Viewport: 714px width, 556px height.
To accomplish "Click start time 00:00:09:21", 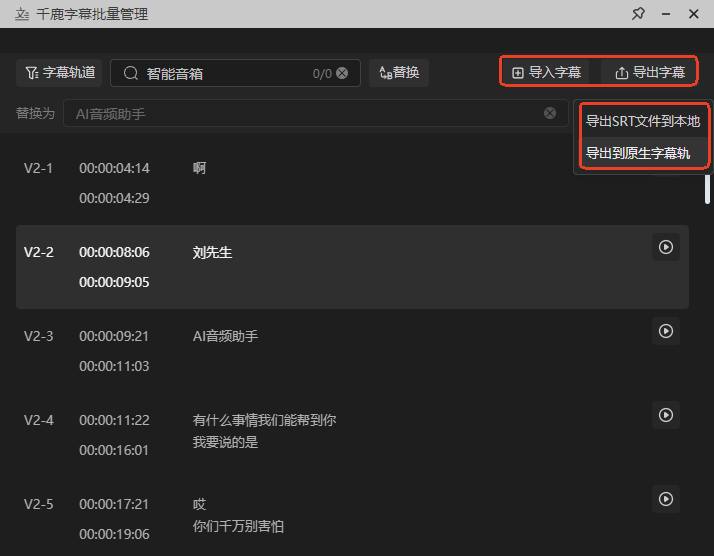I will click(x=114, y=337).
